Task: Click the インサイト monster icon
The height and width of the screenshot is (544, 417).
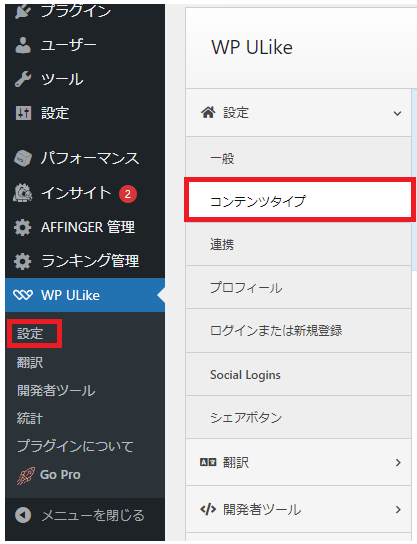Action: (23, 193)
